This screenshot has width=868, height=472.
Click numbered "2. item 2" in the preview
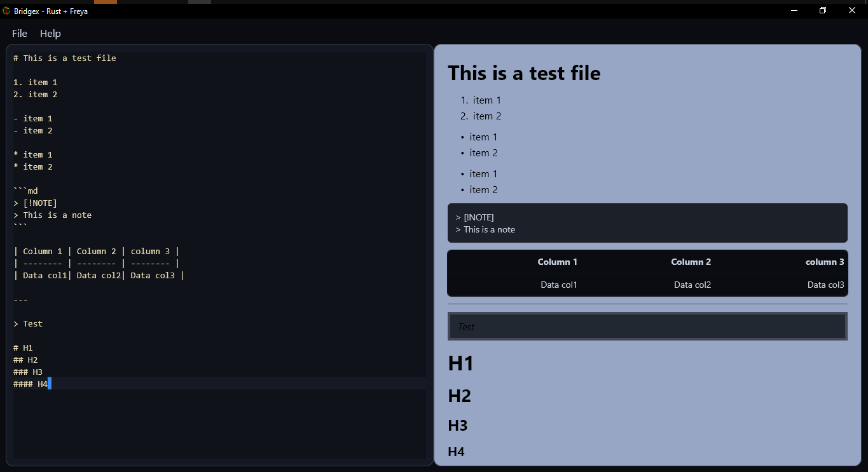pyautogui.click(x=481, y=116)
